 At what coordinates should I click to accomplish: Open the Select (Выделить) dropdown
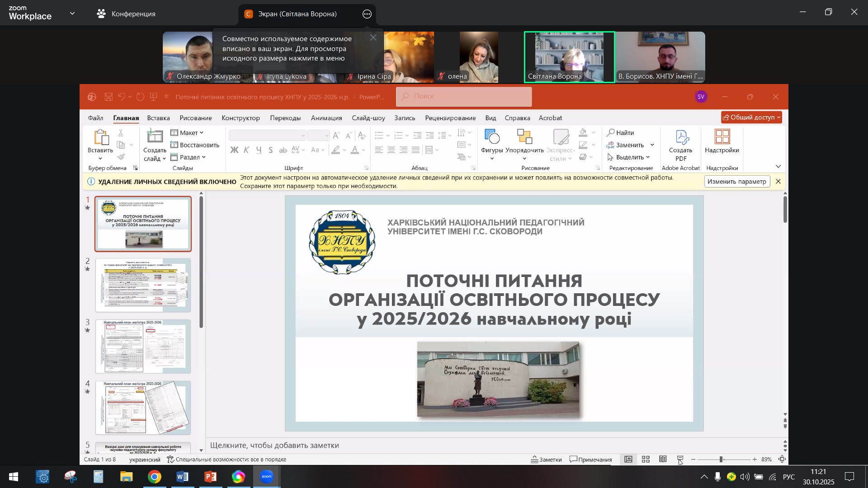(x=629, y=157)
